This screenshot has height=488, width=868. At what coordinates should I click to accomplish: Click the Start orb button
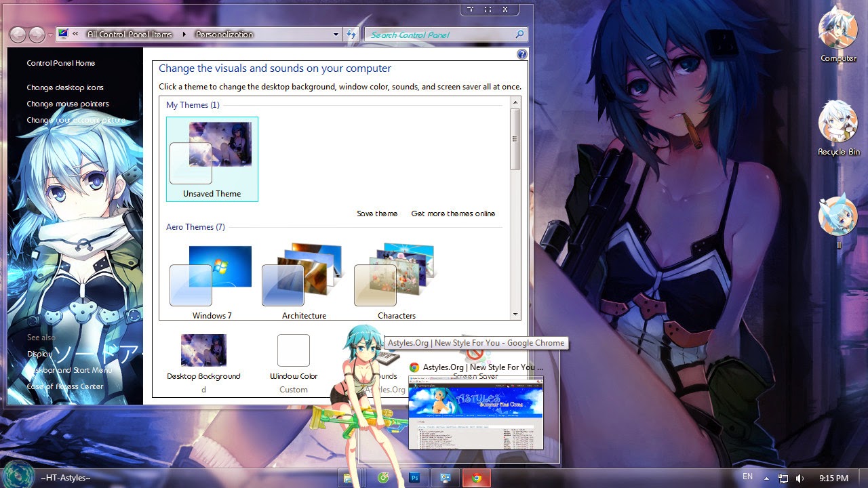[17, 476]
